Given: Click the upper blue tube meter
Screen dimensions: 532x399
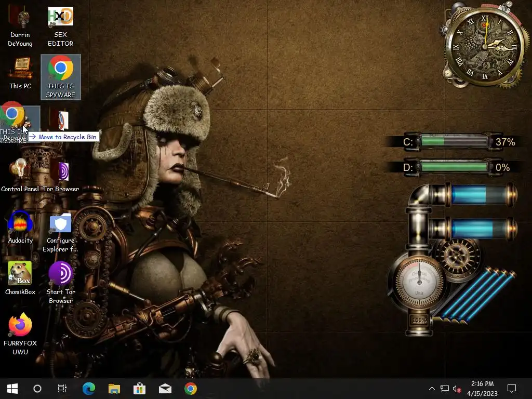Looking at the screenshot, I should click(481, 195).
